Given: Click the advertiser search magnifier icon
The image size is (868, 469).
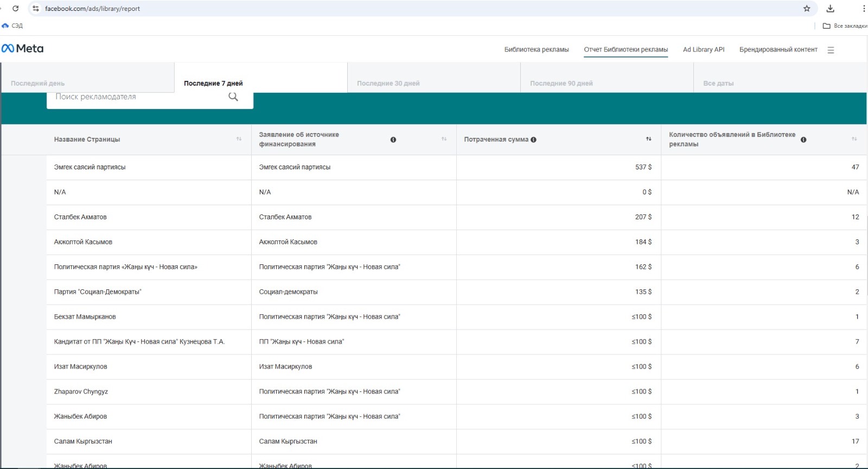Looking at the screenshot, I should pyautogui.click(x=233, y=97).
